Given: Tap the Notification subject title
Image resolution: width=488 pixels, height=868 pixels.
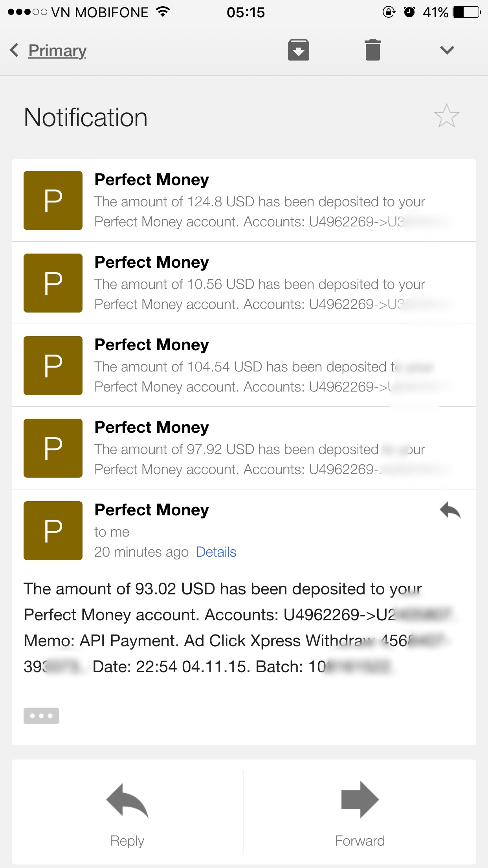Looking at the screenshot, I should click(86, 117).
